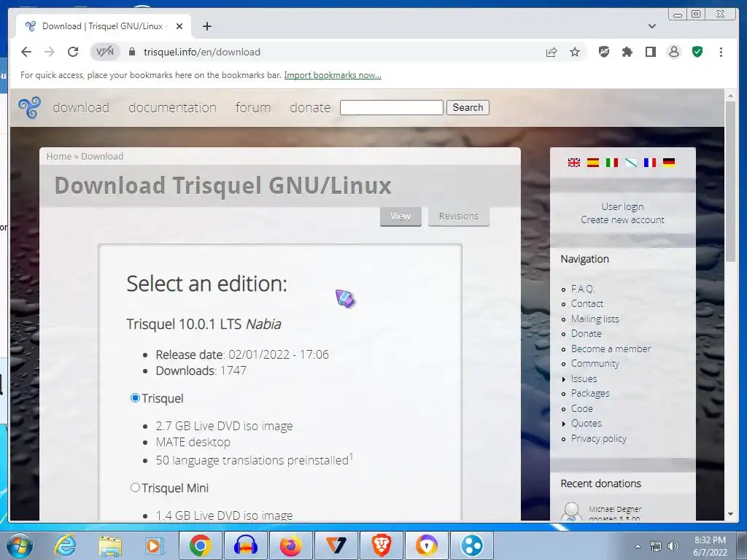Show hidden system tray icons

click(x=638, y=546)
